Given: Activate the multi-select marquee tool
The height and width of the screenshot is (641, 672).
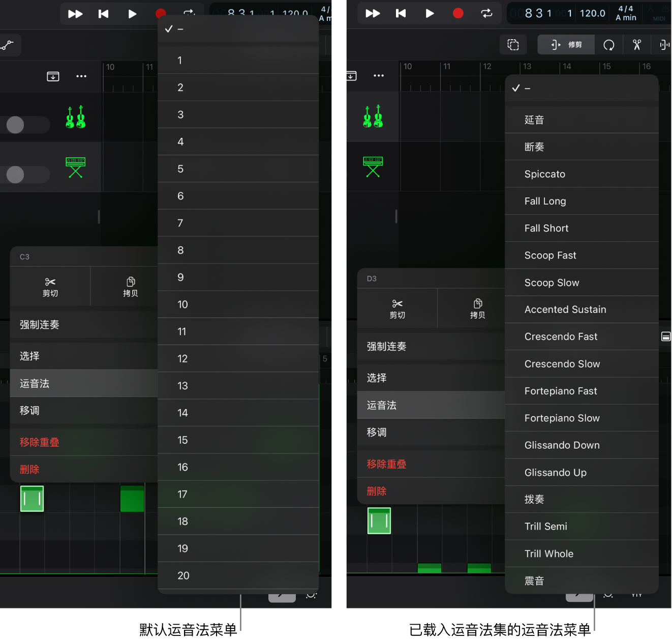Looking at the screenshot, I should point(513,45).
